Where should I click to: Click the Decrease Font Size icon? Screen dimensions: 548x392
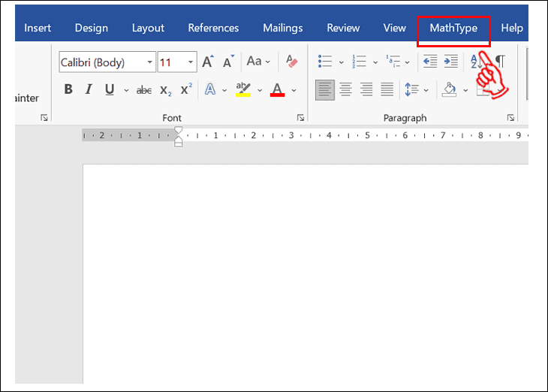[x=228, y=62]
